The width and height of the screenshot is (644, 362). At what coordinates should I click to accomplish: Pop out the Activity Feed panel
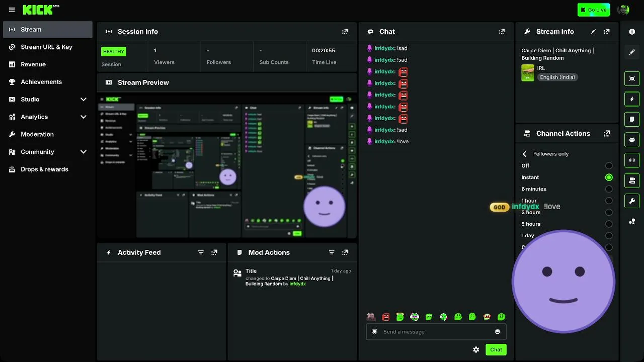tap(214, 252)
